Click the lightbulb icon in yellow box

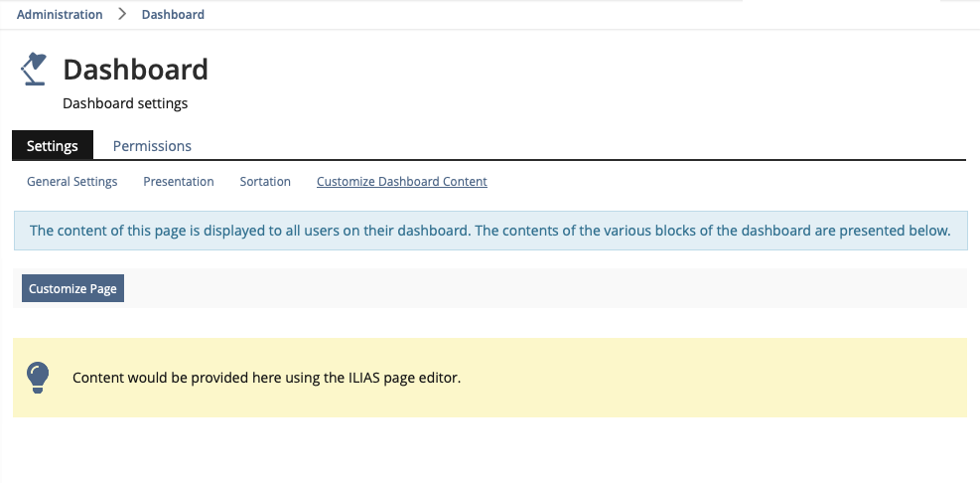point(37,377)
